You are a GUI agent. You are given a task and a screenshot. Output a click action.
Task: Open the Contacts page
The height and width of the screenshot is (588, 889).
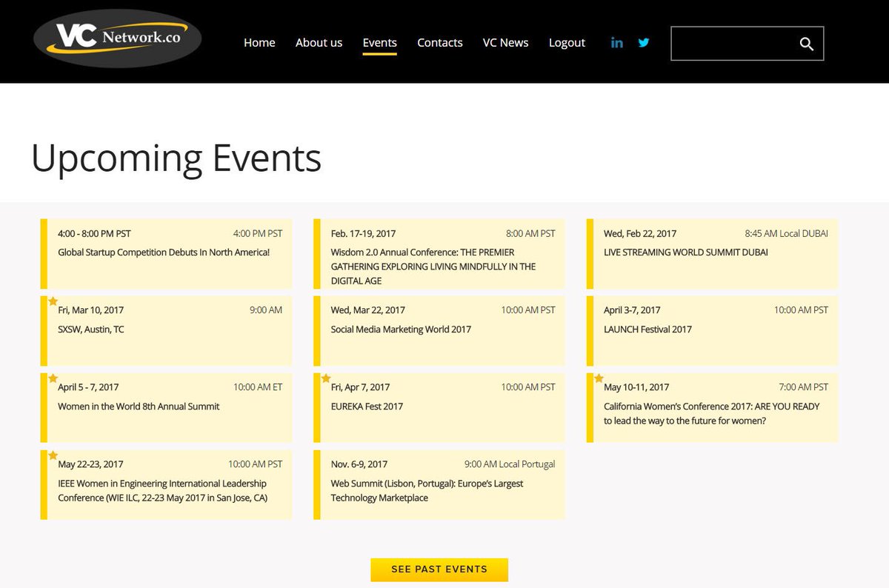click(x=440, y=42)
